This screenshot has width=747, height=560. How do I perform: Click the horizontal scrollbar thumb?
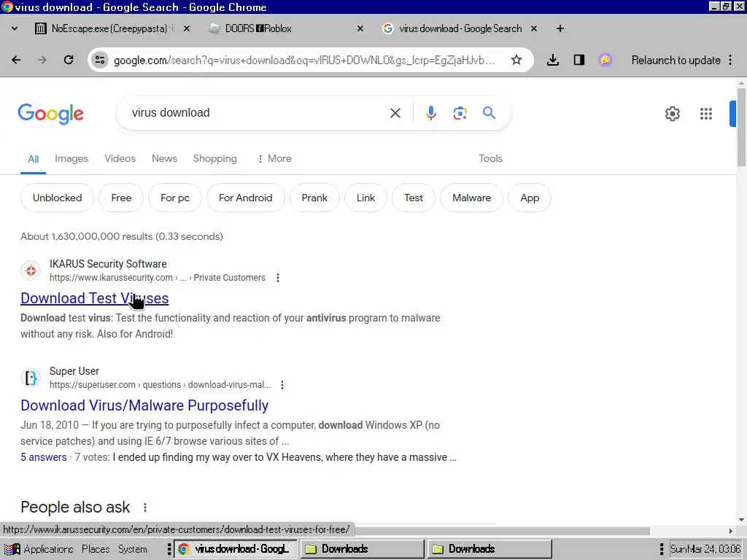tap(503, 531)
